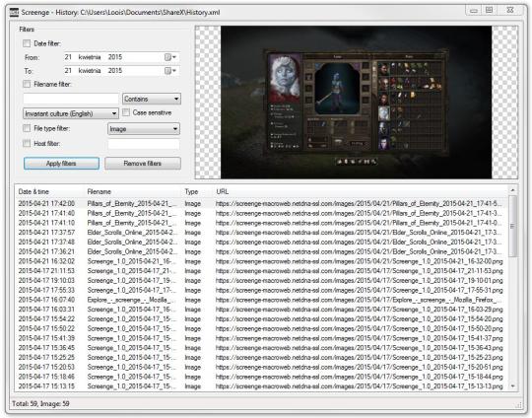The image size is (532, 418).
Task: Open the From date calendar picker
Action: pos(170,57)
